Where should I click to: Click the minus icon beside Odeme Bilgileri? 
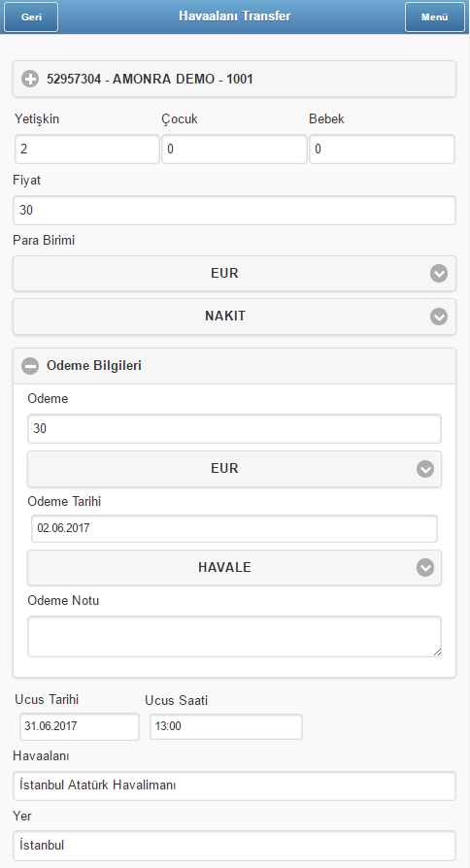[30, 366]
